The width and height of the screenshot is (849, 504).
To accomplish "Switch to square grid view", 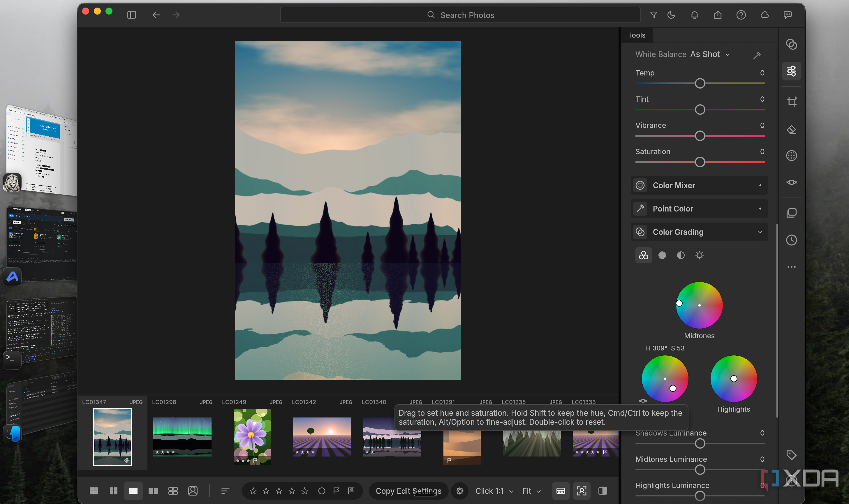I will [113, 491].
